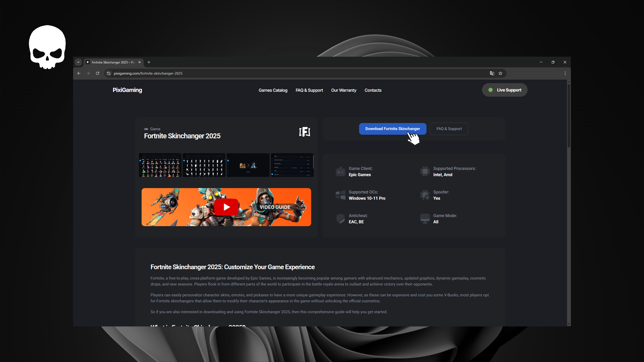The height and width of the screenshot is (362, 644).
Task: Open FAQ & Support in navigation bar
Action: point(309,90)
